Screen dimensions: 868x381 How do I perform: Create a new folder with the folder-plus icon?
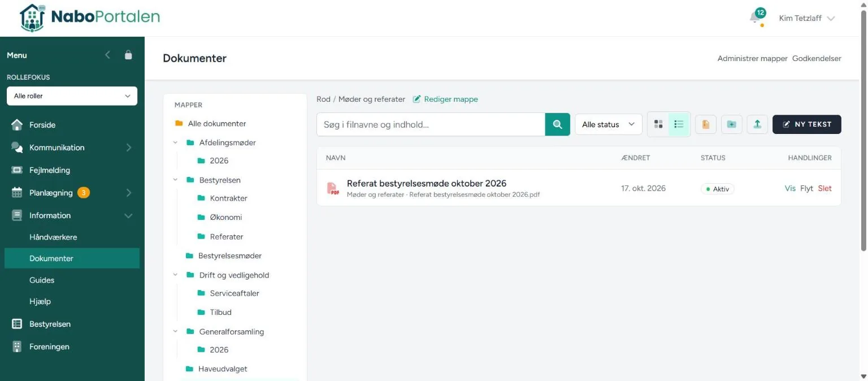coord(732,124)
